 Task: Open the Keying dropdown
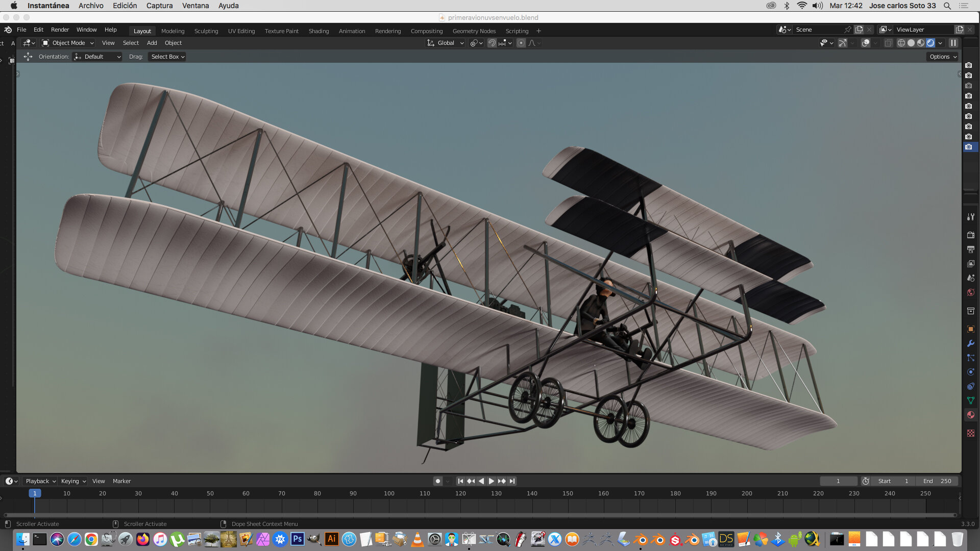tap(73, 481)
